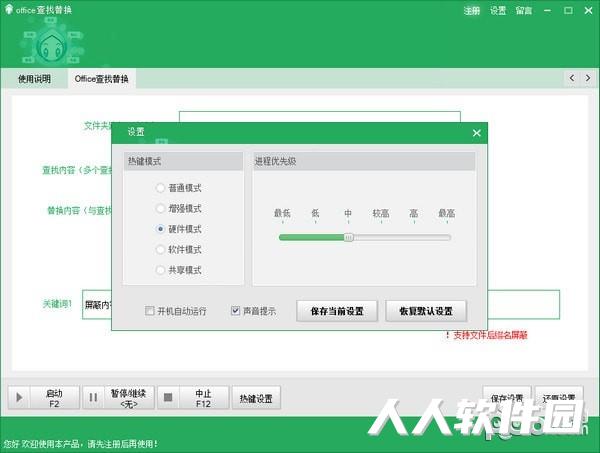Image resolution: width=600 pixels, height=453 pixels.
Task: Click the process priority slider handle
Action: pos(349,238)
